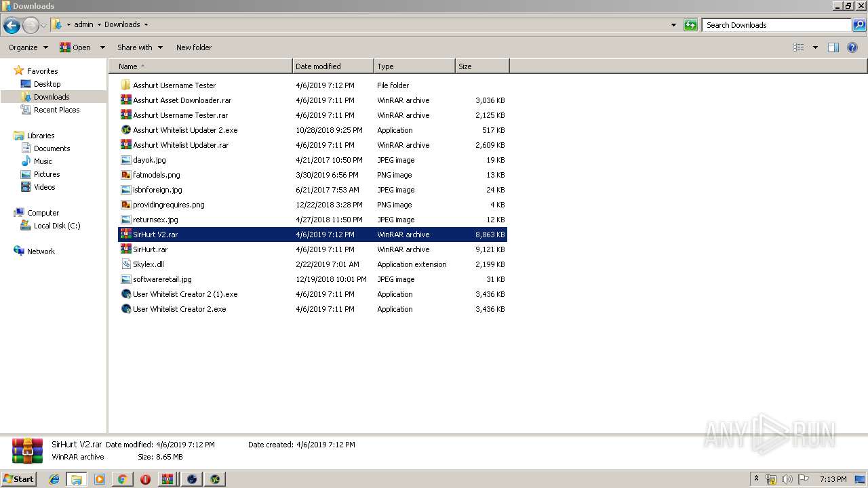Select Downloads in navigation pane
This screenshot has width=868, height=488.
point(52,97)
